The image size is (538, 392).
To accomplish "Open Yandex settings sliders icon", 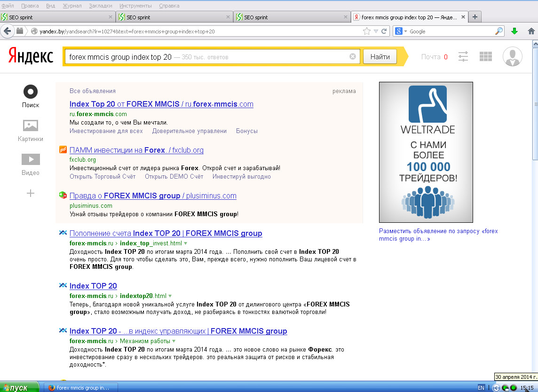I will [463, 56].
